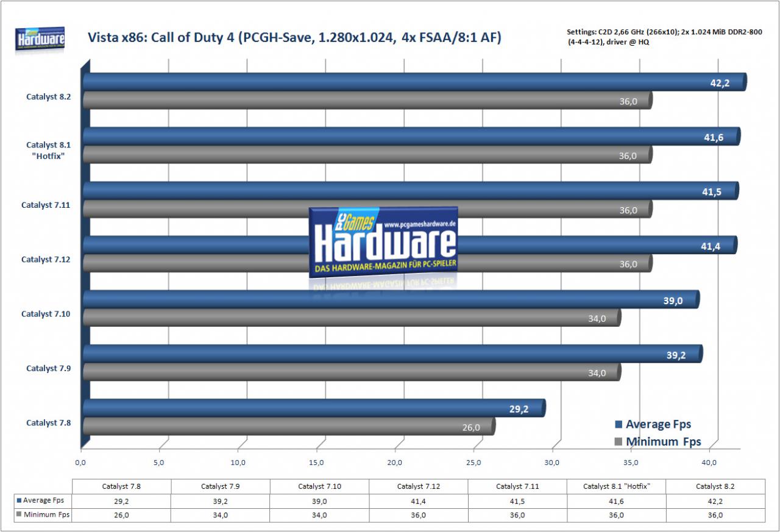Click the 15,0 tick label on the horizontal axis
Screen dimensions: 780x532
pyautogui.click(x=317, y=463)
